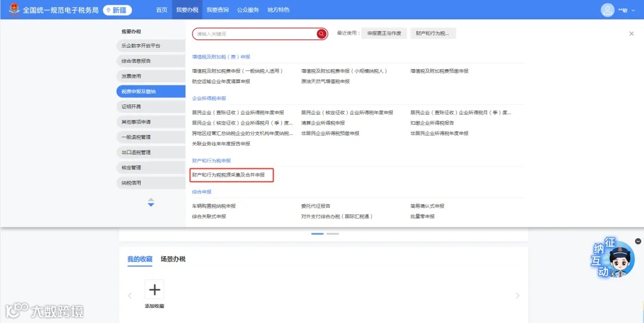
Task: Select 乐企数字开放平台 in sidebar
Action: click(151, 45)
